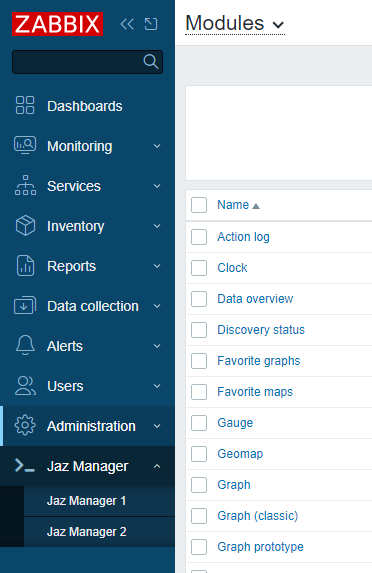Viewport: 372px width, 573px height.
Task: Check the Favorite maps module checkbox
Action: 199,392
